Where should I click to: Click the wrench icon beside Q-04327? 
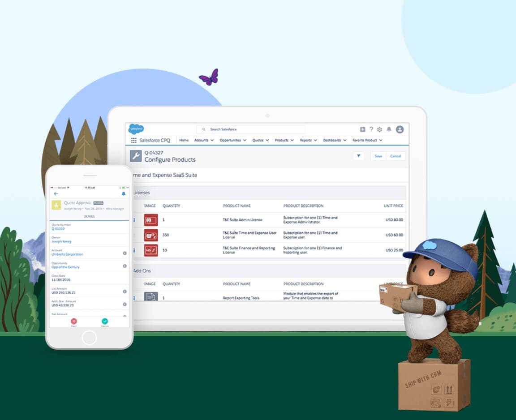(136, 156)
